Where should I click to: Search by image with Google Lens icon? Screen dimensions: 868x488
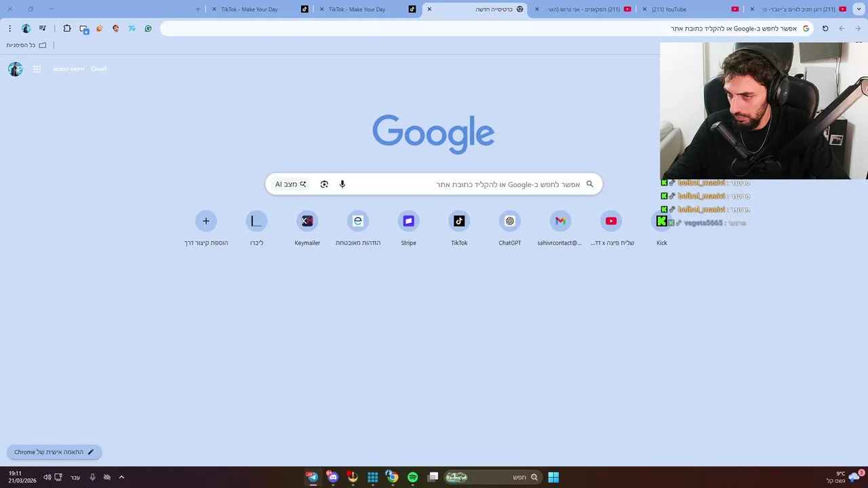tap(324, 184)
